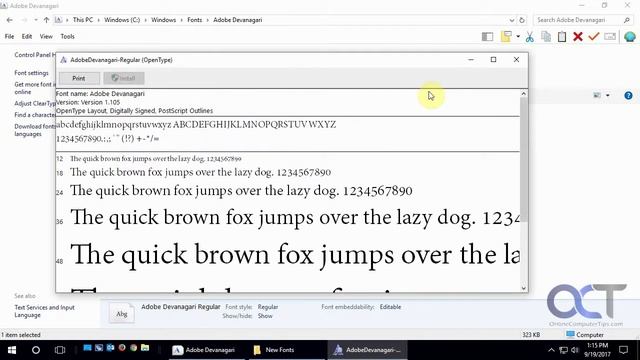
Task: Click the greyed Install button
Action: coord(124,78)
